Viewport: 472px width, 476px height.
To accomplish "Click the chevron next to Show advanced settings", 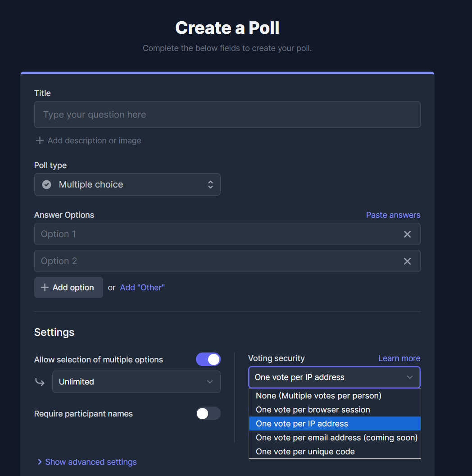I will (40, 462).
